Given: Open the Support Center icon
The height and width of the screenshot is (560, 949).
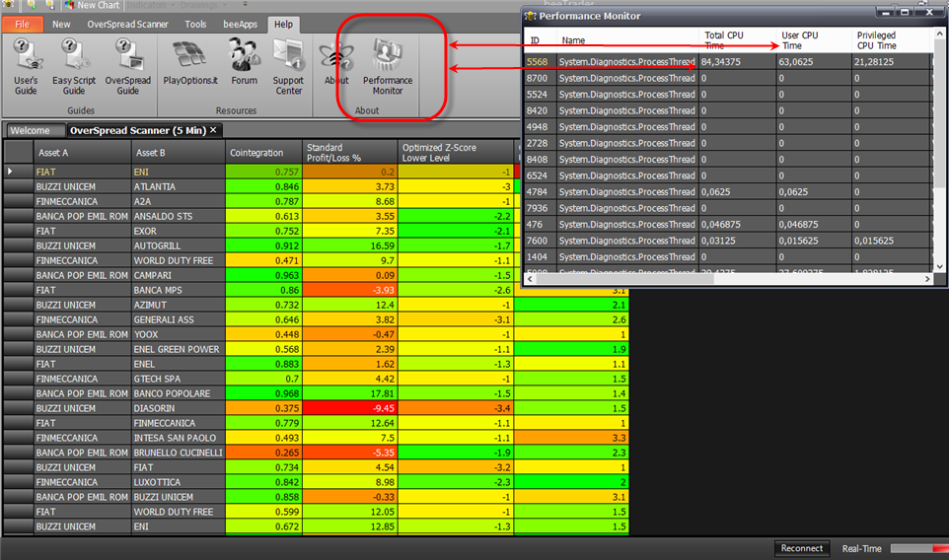Looking at the screenshot, I should point(288,66).
